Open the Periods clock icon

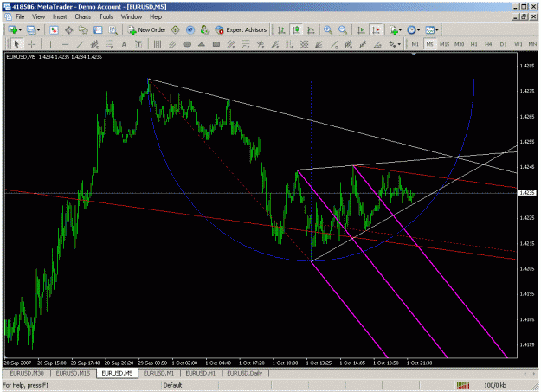[x=411, y=30]
